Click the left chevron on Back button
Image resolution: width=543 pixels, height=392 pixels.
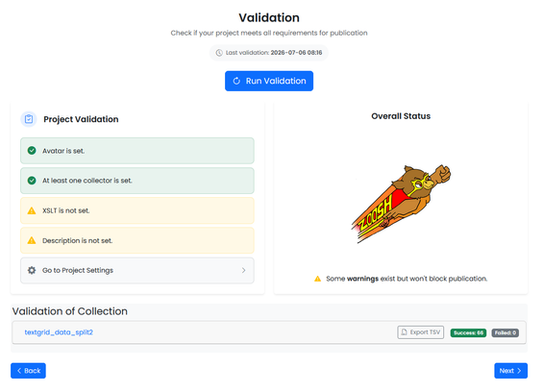(19, 371)
